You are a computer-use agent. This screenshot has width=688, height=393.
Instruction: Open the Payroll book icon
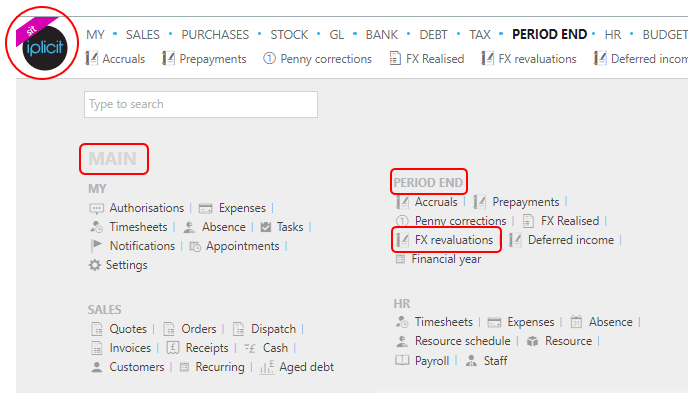pos(402,361)
